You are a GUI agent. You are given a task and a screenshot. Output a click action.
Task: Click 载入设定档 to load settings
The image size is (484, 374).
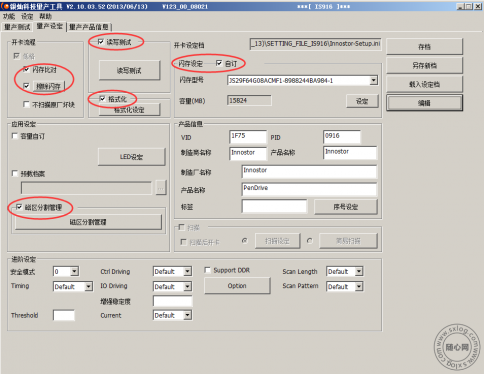tap(424, 84)
